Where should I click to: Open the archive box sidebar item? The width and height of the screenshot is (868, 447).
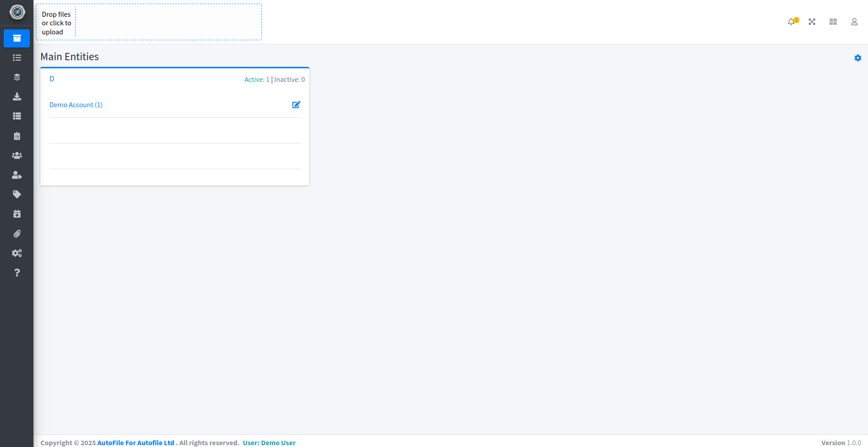coord(17,38)
